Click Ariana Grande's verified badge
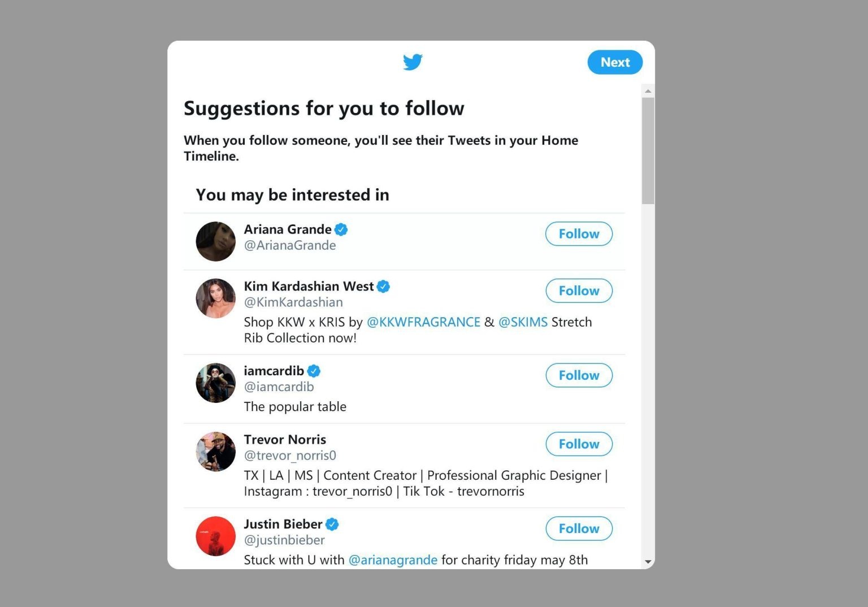868x607 pixels. coord(341,229)
